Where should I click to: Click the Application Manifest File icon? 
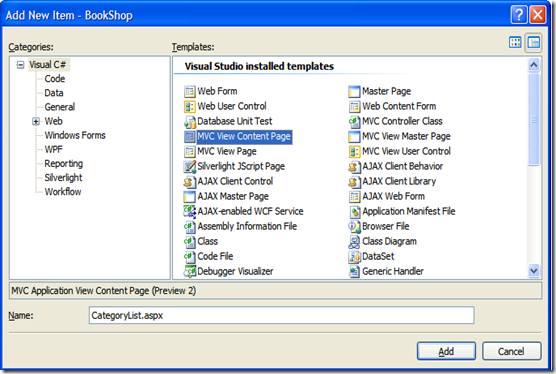(x=354, y=212)
